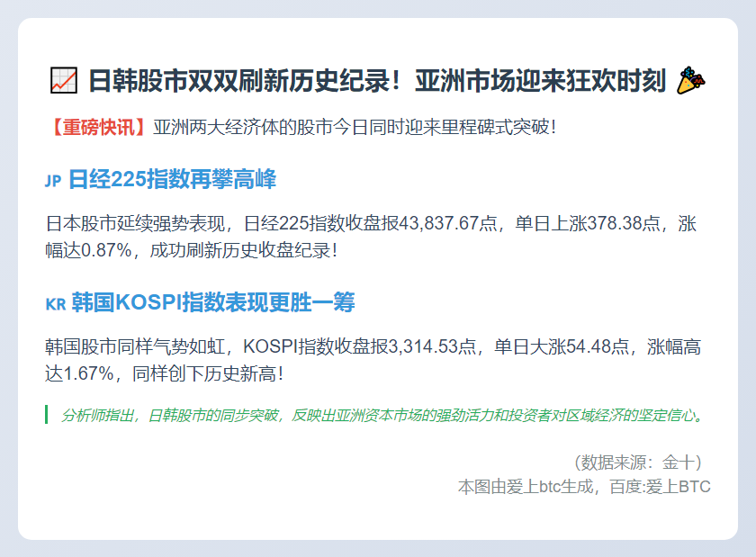This screenshot has width=756, height=557.
Task: Click the footer credit 本图由爱上btc生成
Action: (526, 487)
